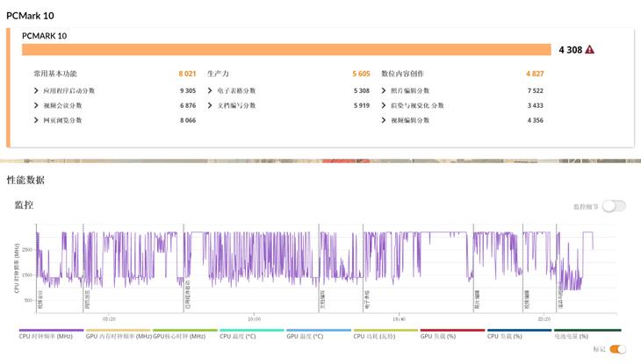Toggle the GPU 内存时钟频率 (MHz) legend series
641x364 pixels.
point(119,334)
